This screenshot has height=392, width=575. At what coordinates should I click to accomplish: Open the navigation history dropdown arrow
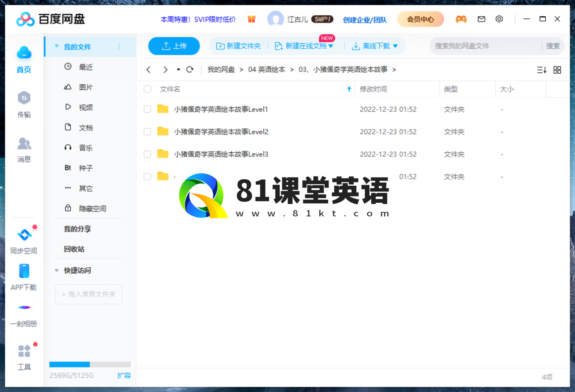point(178,70)
